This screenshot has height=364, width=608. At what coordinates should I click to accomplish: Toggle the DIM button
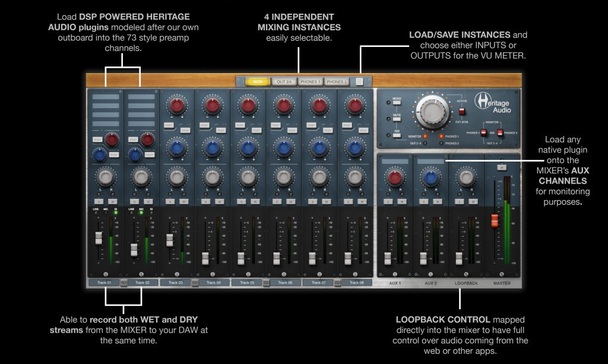[397, 135]
